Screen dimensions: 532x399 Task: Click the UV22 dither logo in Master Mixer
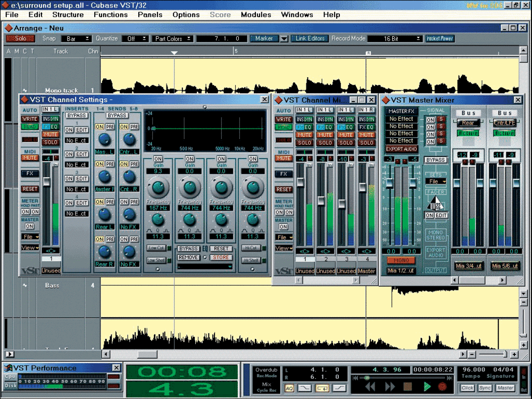click(436, 203)
